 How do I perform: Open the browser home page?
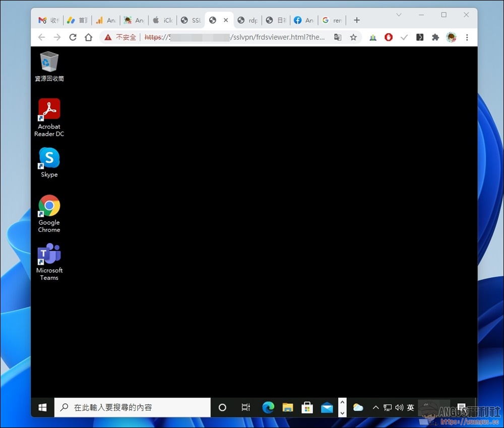88,37
